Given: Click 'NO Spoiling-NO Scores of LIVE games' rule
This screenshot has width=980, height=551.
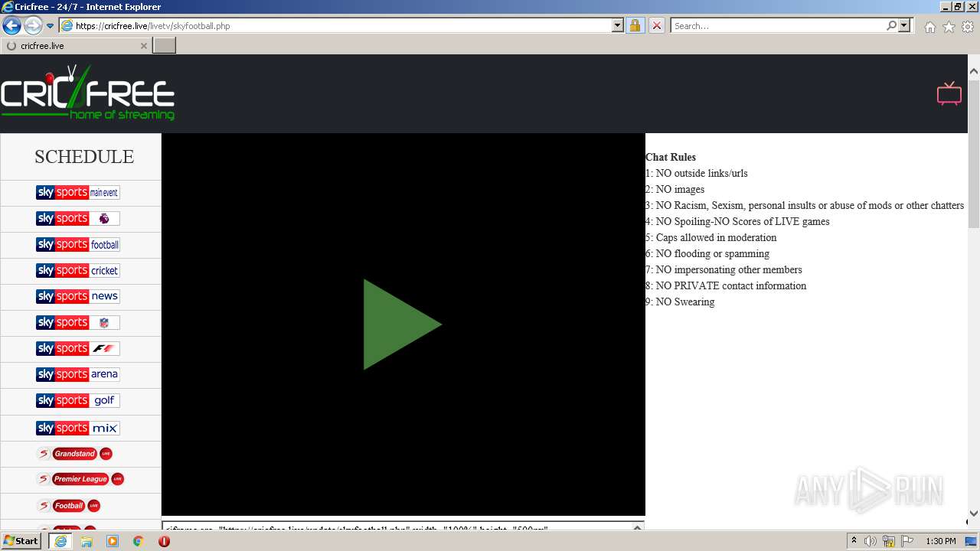Looking at the screenshot, I should (743, 221).
